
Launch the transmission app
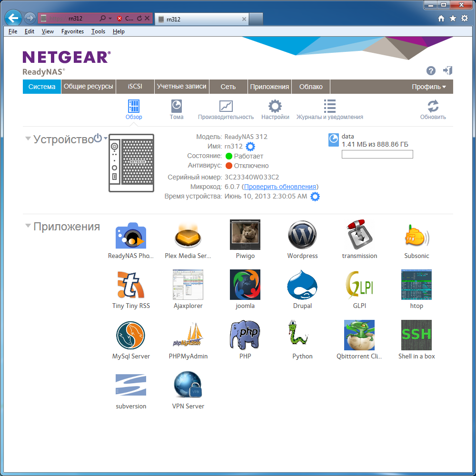click(359, 235)
